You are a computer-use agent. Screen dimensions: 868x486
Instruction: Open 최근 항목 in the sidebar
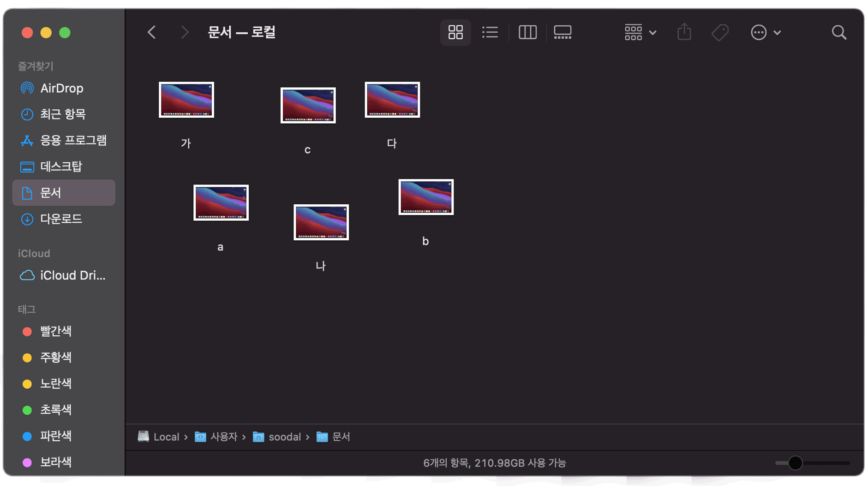(x=64, y=114)
